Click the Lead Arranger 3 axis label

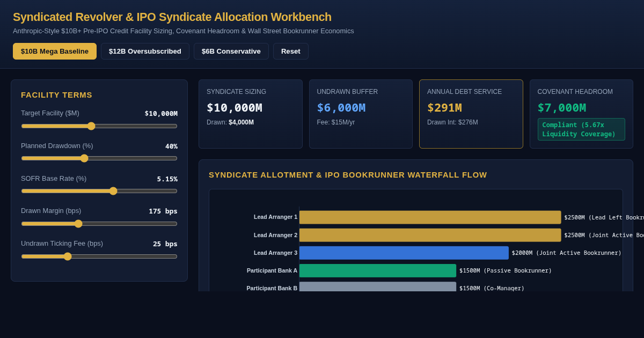(x=275, y=253)
